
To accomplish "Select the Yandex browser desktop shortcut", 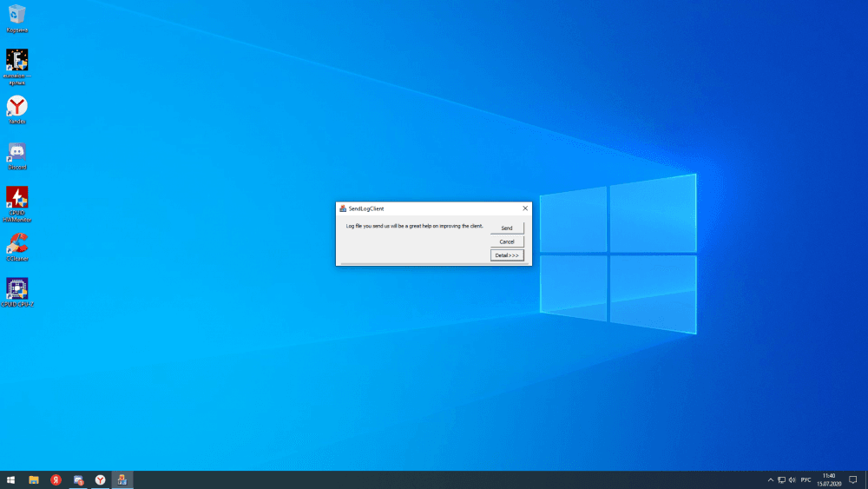I will point(17,107).
